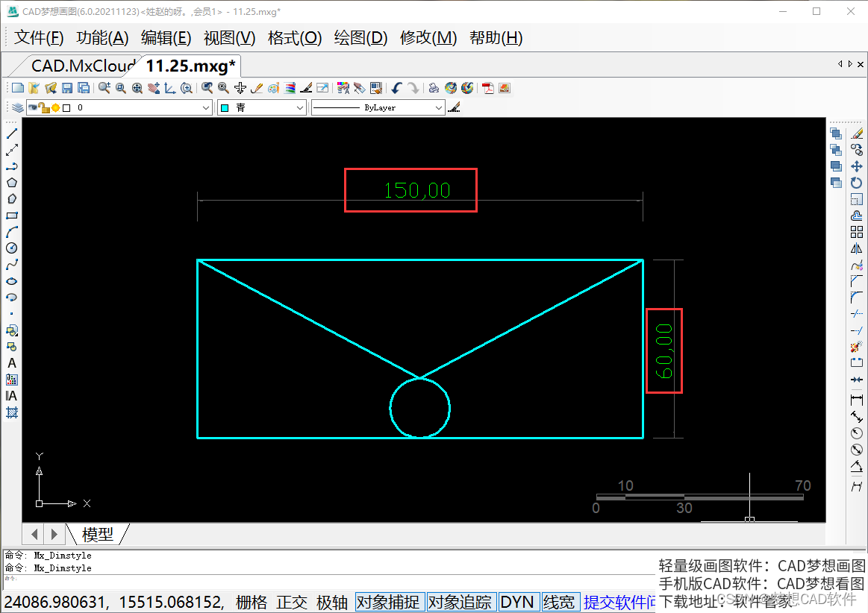868x613 pixels.
Task: Select the Line drawing tool
Action: pos(12,133)
